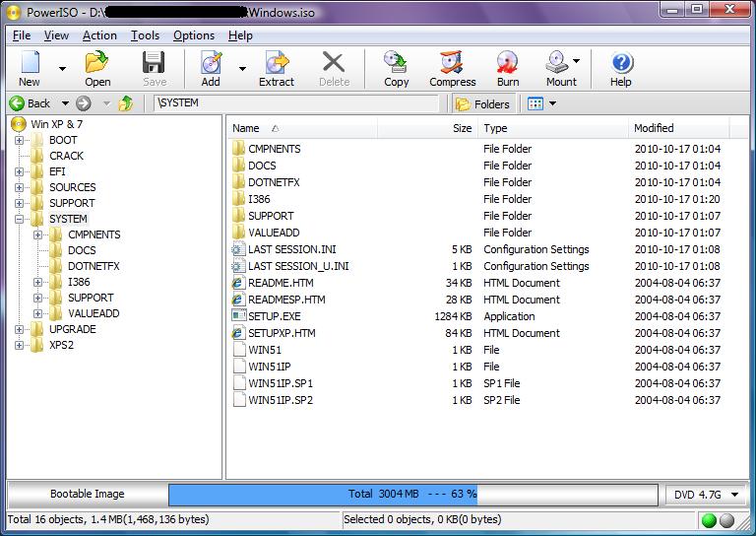Click the \SYSTEM path address field
Image resolution: width=756 pixels, height=536 pixels.
pyautogui.click(x=296, y=103)
